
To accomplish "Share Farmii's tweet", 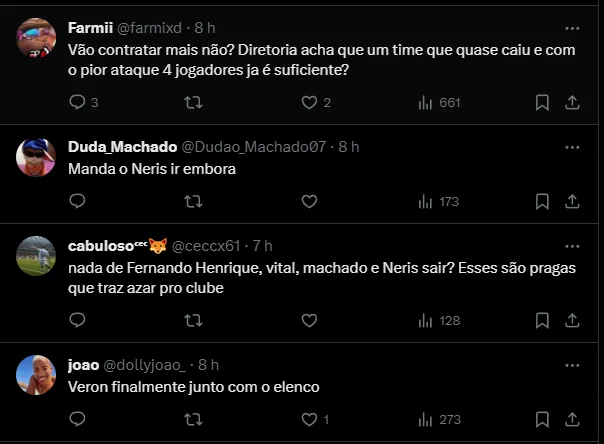I will [572, 102].
